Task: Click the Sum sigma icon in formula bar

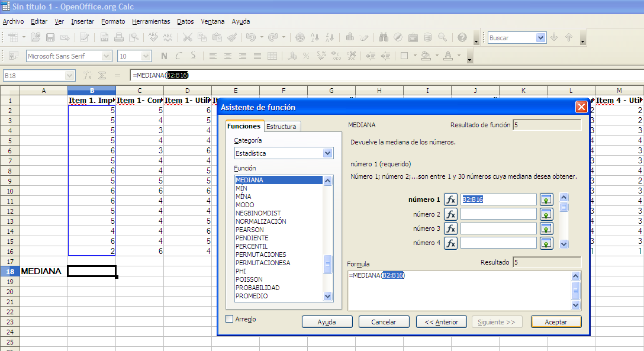Action: pos(102,75)
